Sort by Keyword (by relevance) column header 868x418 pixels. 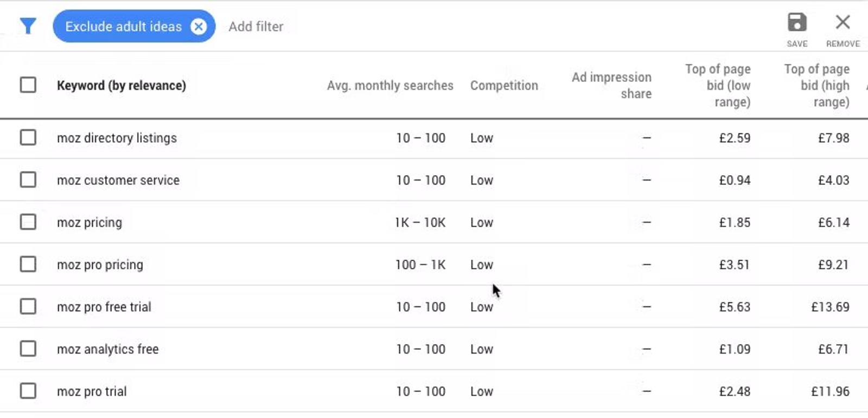click(x=122, y=86)
